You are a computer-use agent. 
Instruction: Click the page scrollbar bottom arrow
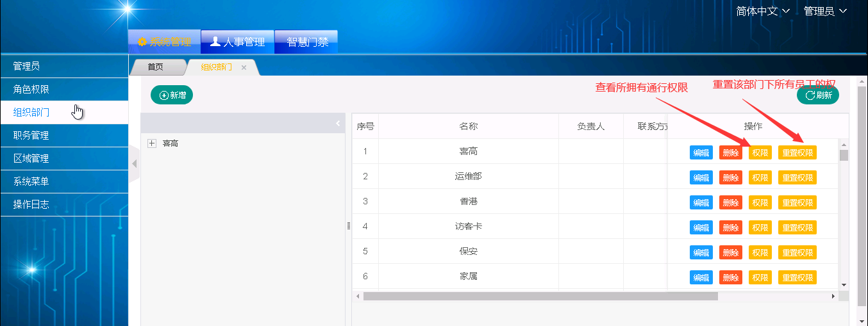coord(862,320)
